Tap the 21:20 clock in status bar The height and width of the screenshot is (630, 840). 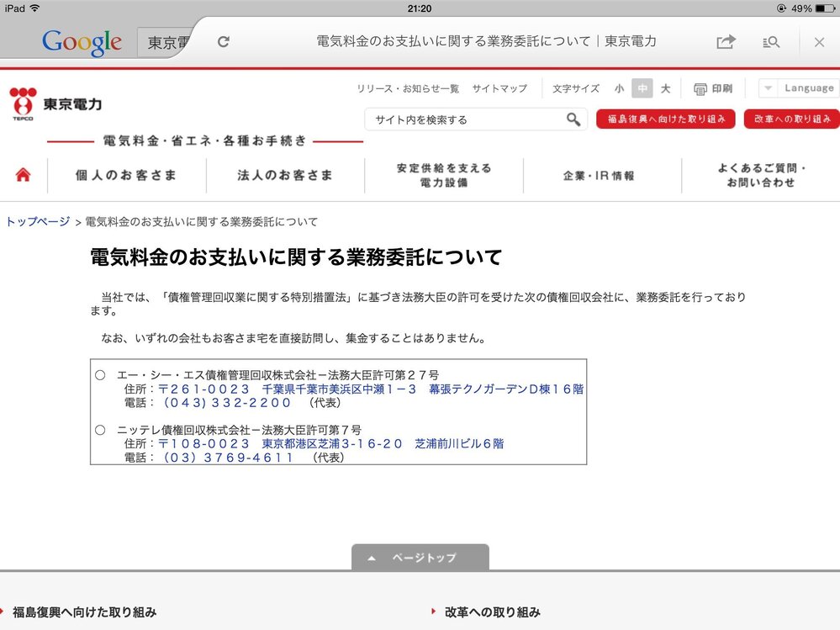pyautogui.click(x=420, y=8)
